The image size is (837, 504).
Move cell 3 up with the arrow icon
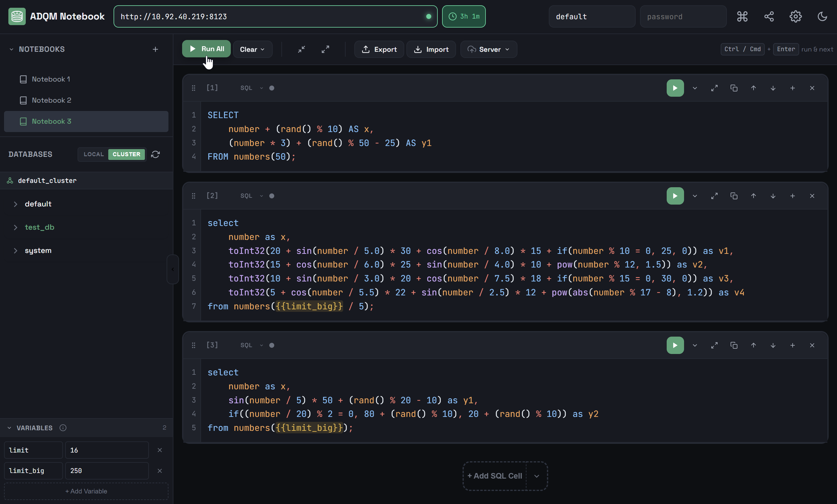point(753,345)
